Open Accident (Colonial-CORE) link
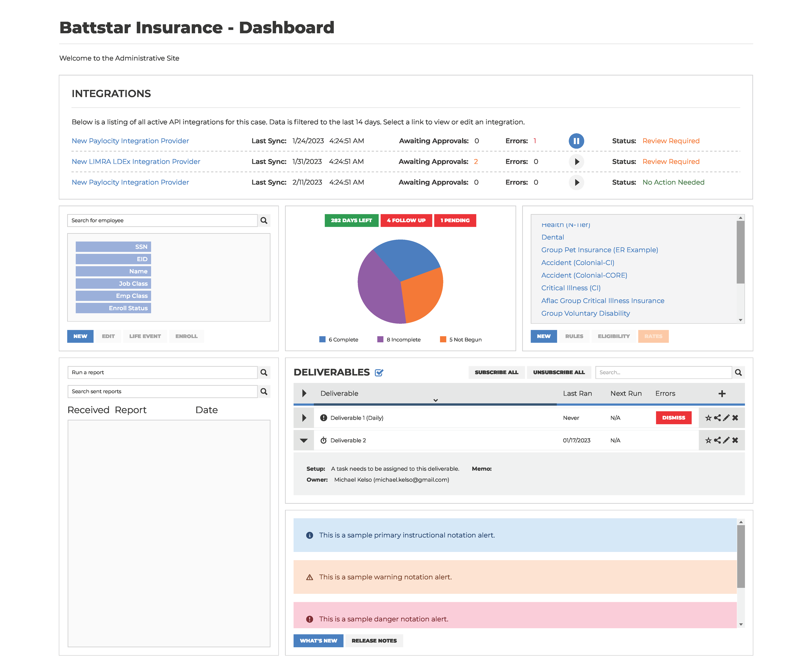The height and width of the screenshot is (663, 812). click(x=584, y=275)
